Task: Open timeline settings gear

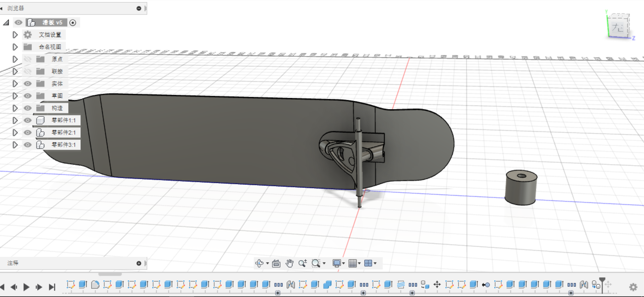Action: [x=633, y=287]
